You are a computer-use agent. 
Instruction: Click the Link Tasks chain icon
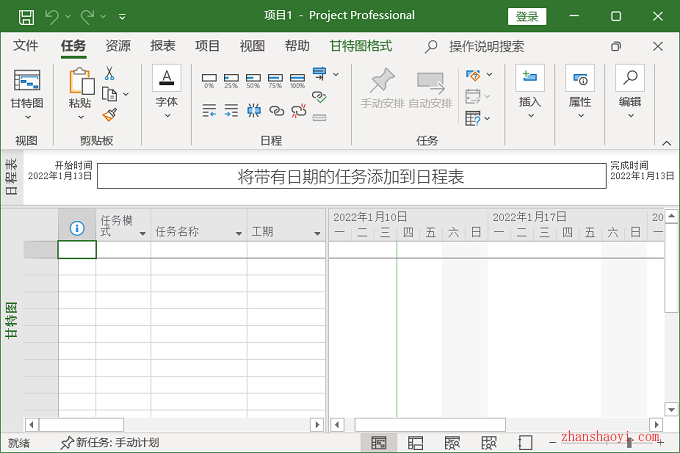(x=277, y=111)
